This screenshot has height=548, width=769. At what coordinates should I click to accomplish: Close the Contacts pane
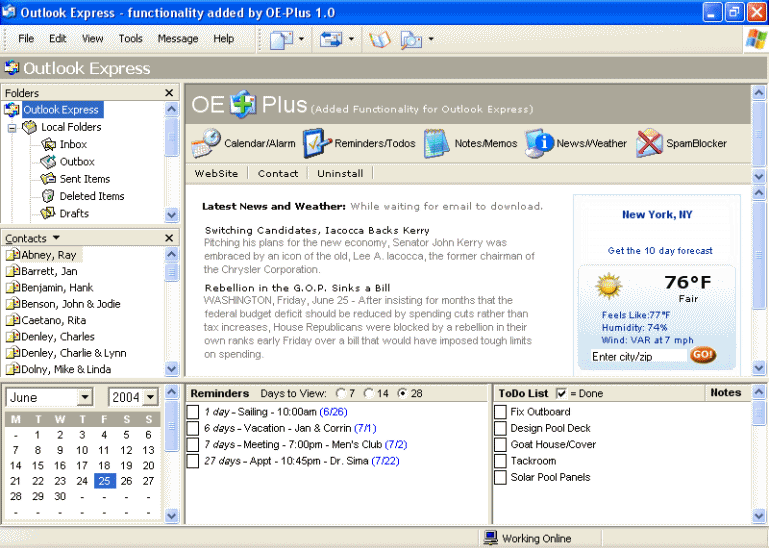click(x=169, y=238)
